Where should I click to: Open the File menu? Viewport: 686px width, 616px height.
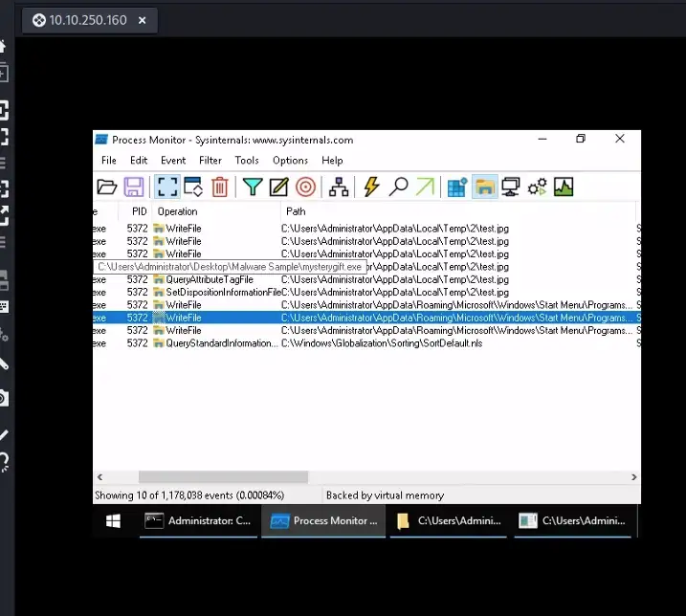[x=109, y=161]
